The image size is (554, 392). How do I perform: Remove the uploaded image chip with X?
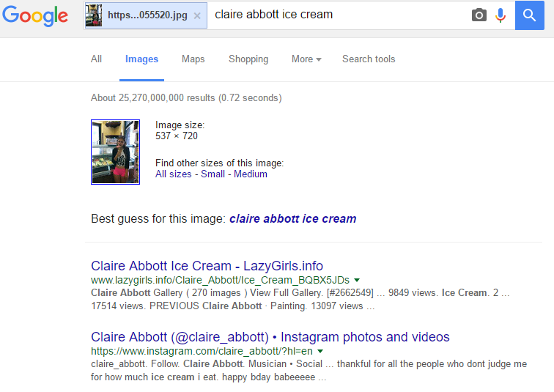point(197,16)
